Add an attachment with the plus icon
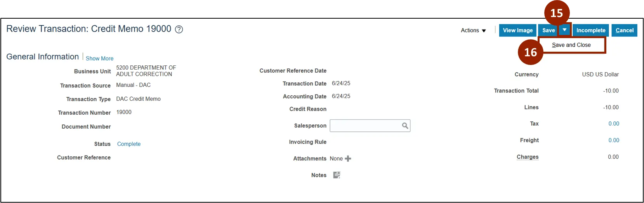This screenshot has height=203, width=644. [x=348, y=159]
